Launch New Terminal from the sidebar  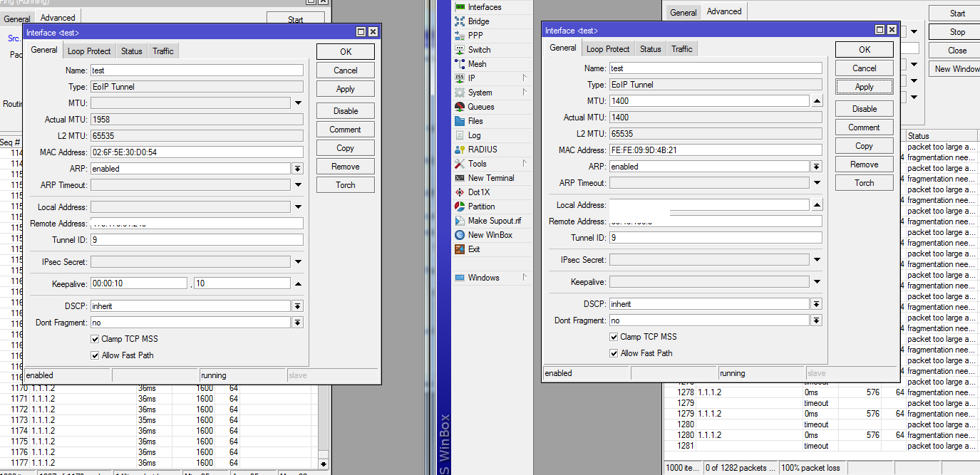[491, 178]
